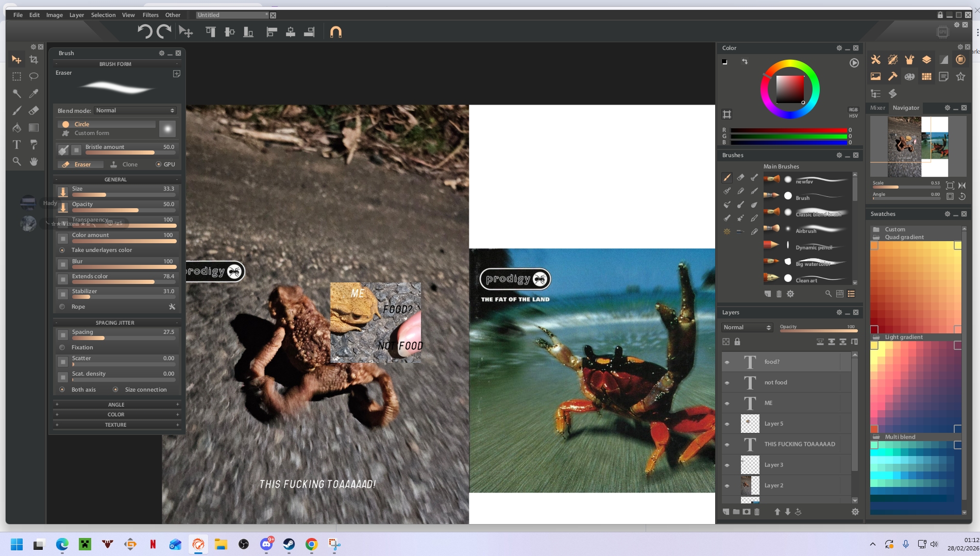980x556 pixels.
Task: Choose the Zoom magnifier tool
Action: pyautogui.click(x=16, y=162)
